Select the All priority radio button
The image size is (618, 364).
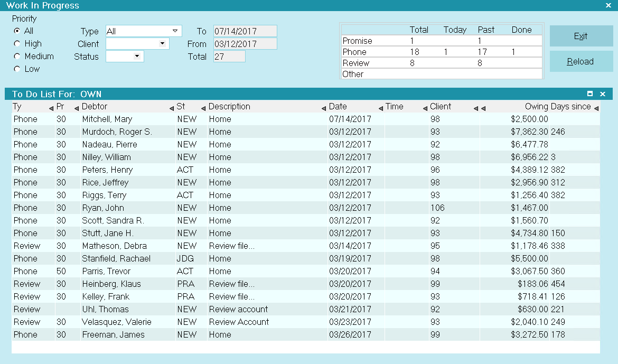[x=17, y=31]
